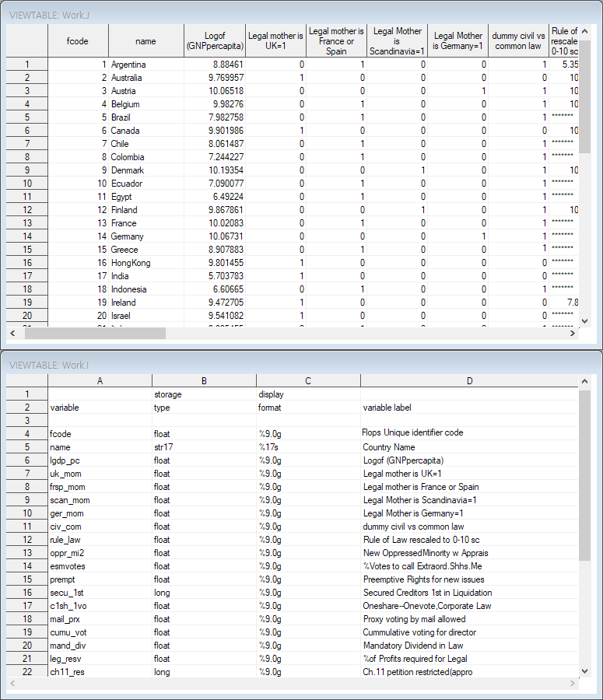Click the uk_mom variable cell
Image resolution: width=603 pixels, height=700 pixels.
[100, 473]
